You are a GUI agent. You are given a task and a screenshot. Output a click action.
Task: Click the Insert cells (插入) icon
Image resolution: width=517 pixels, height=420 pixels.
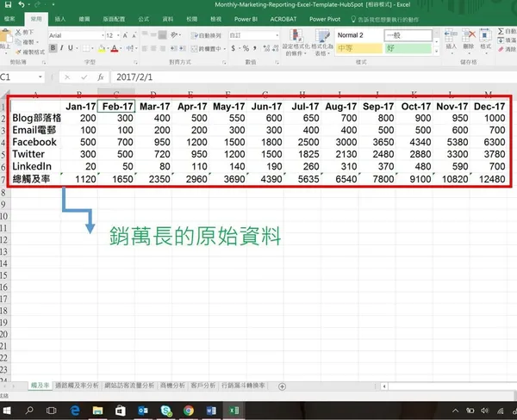(451, 35)
